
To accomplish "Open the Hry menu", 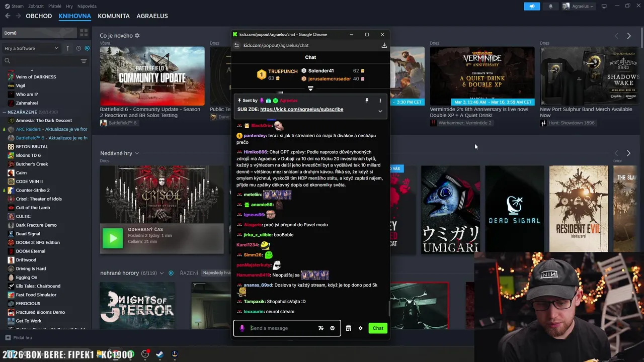I will [x=69, y=6].
